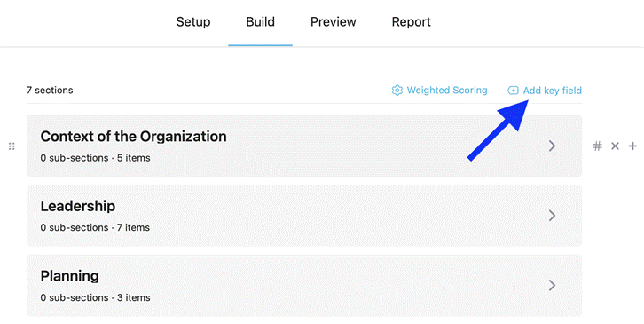Expand the Leadership section chevron
The image size is (644, 324).
[553, 216]
